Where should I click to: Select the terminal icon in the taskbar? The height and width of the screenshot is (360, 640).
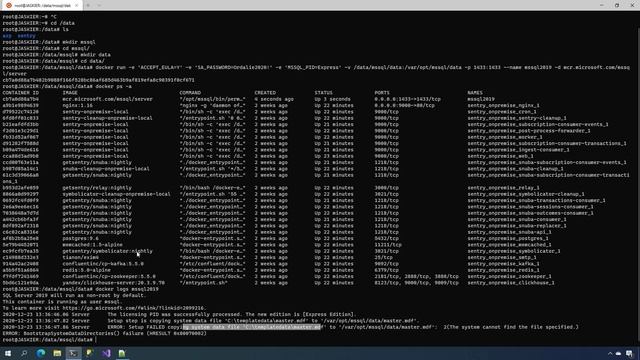pyautogui.click(x=73, y=353)
